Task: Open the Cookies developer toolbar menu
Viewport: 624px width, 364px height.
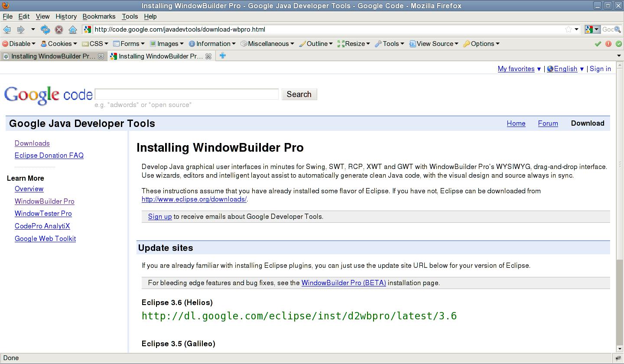Action: 58,44
